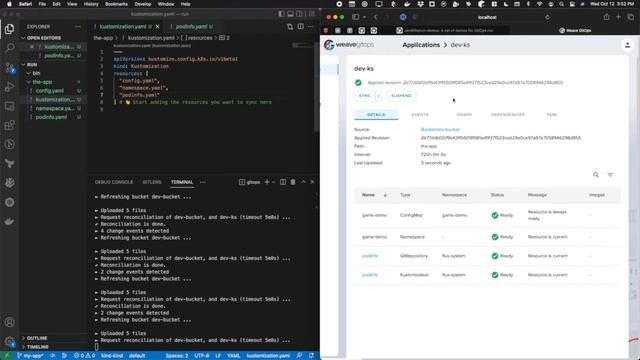Open the YAML tab in Weave GitOps
Viewport: 640px width, 360px height.
click(x=552, y=115)
